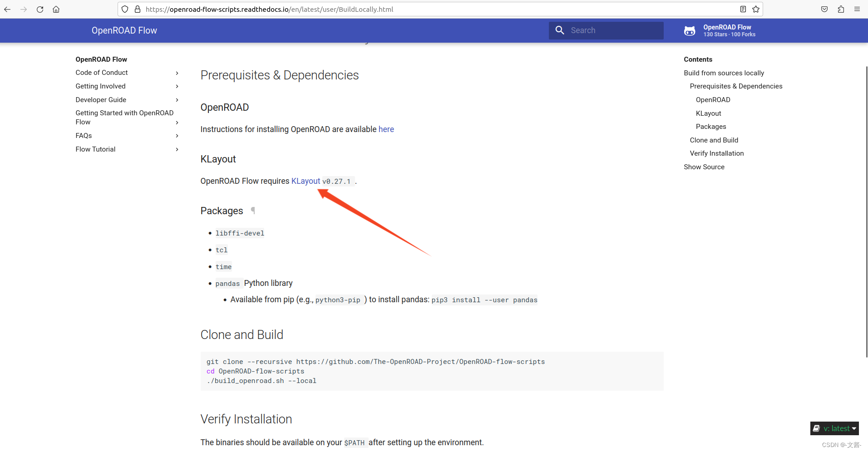The width and height of the screenshot is (868, 452).
Task: Click the OpenROAD Flow sidebar heading
Action: 101,59
